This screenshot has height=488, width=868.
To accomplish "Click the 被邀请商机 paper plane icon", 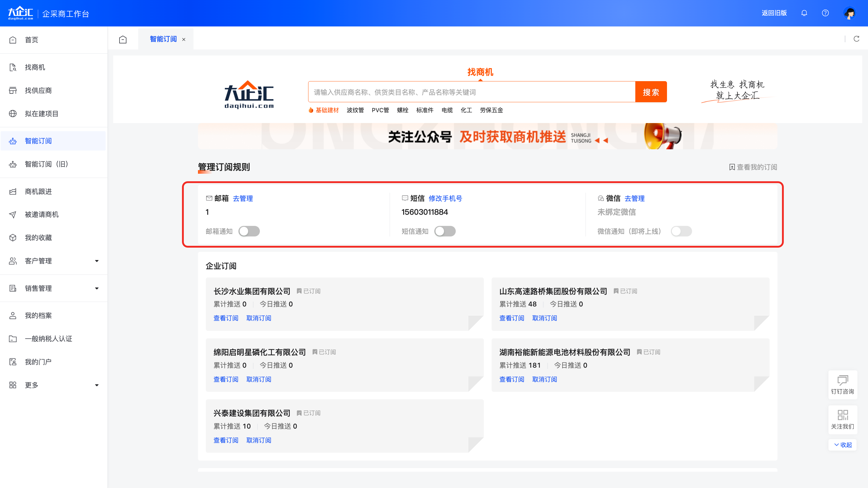I will point(13,214).
